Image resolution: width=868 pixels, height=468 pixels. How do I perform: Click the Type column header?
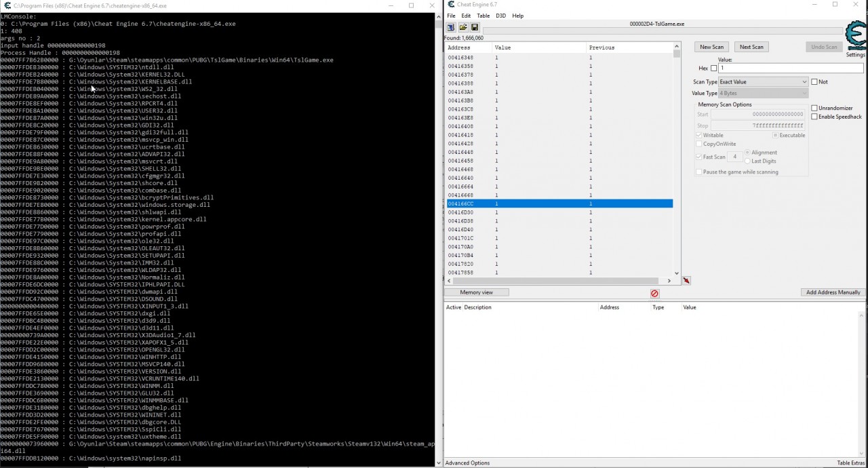click(658, 307)
